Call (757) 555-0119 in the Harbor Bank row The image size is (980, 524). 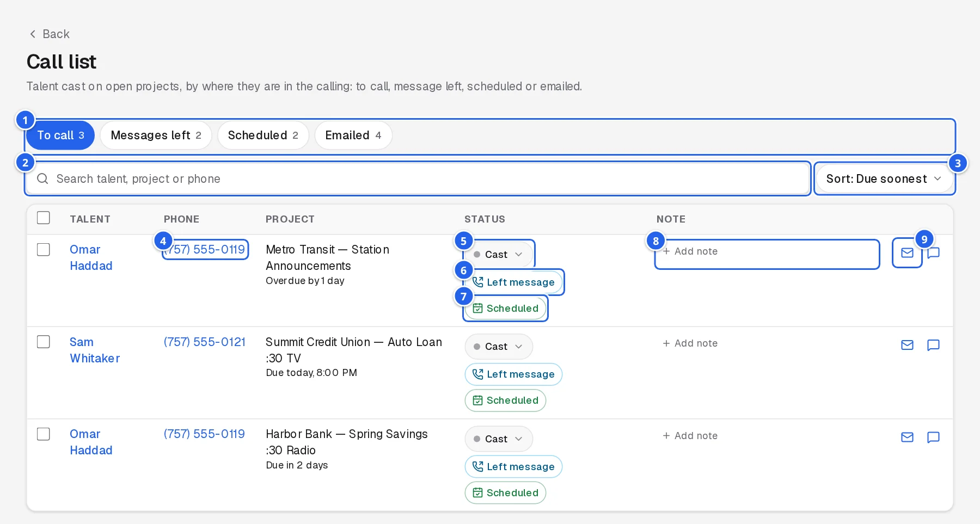[x=205, y=434]
